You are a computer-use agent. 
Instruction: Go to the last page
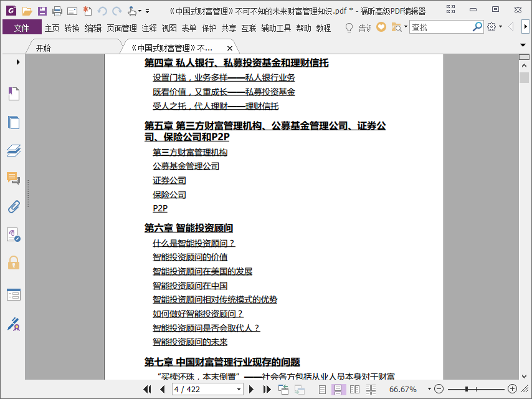(x=267, y=389)
